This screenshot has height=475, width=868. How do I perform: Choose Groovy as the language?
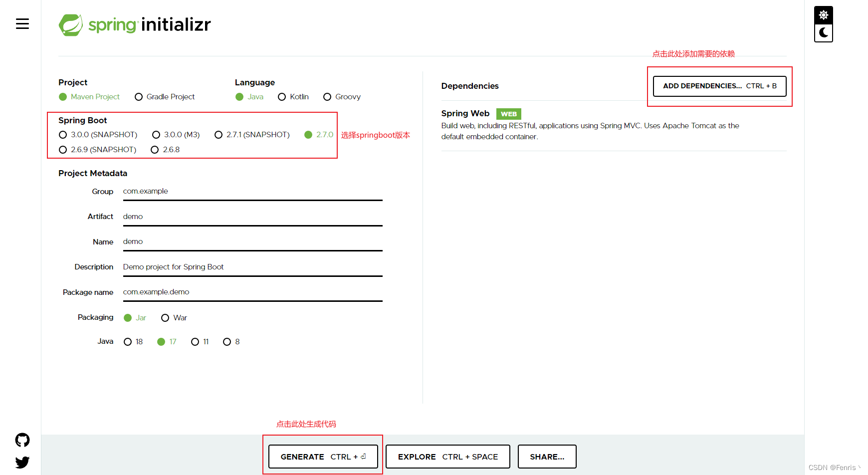click(x=342, y=97)
